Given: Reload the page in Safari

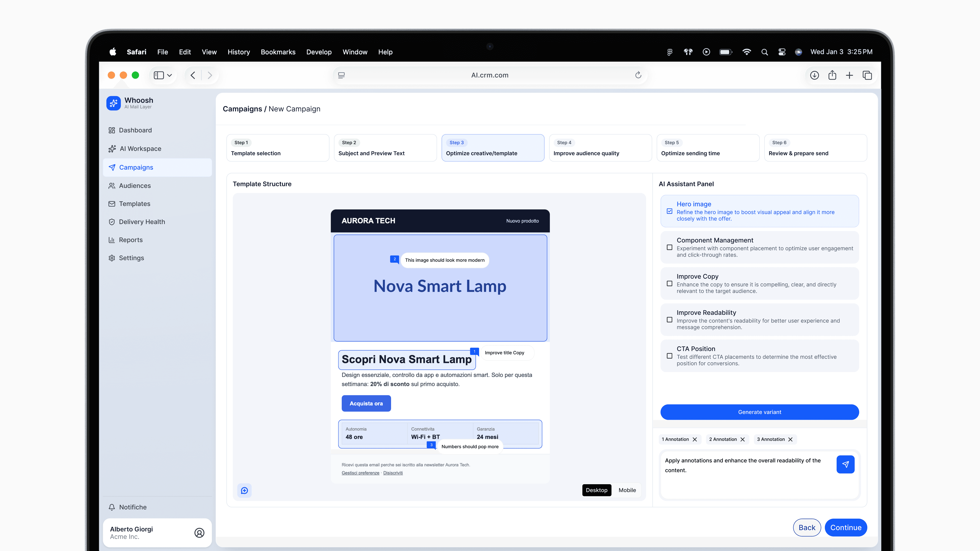Looking at the screenshot, I should tap(638, 75).
